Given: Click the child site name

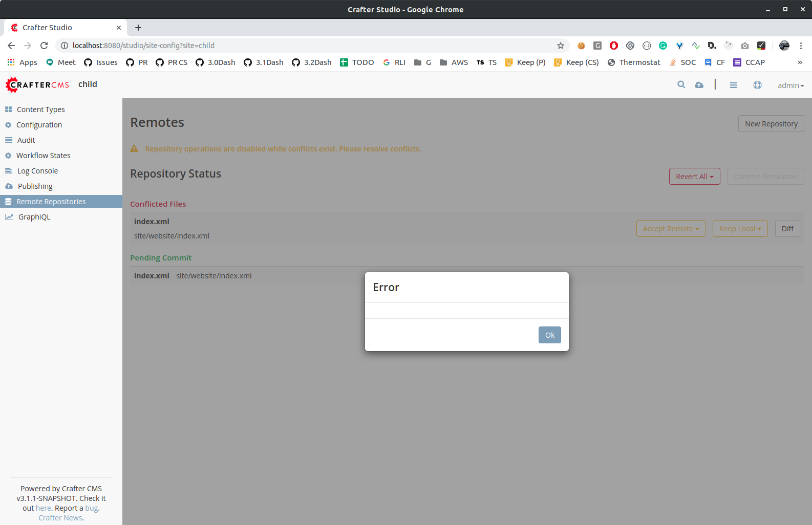Looking at the screenshot, I should click(88, 84).
